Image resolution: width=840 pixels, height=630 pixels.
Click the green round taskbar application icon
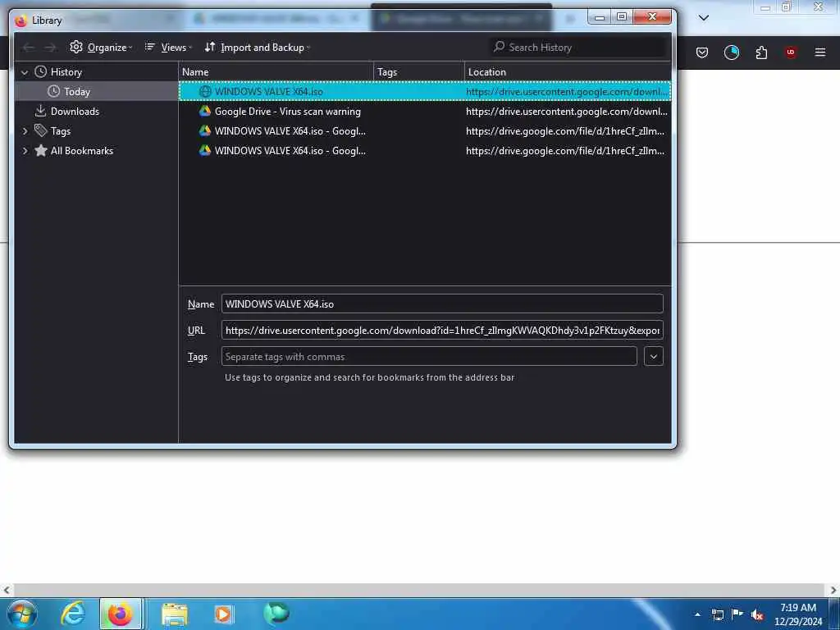pyautogui.click(x=276, y=614)
